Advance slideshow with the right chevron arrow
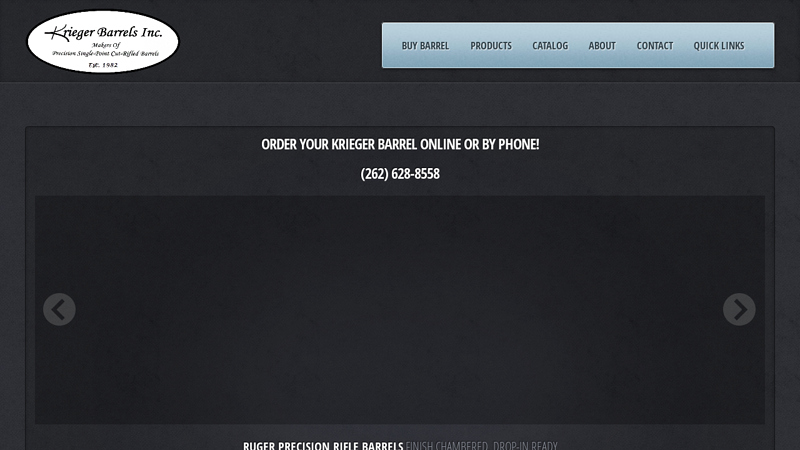Screen dimensions: 800x450 739,309
